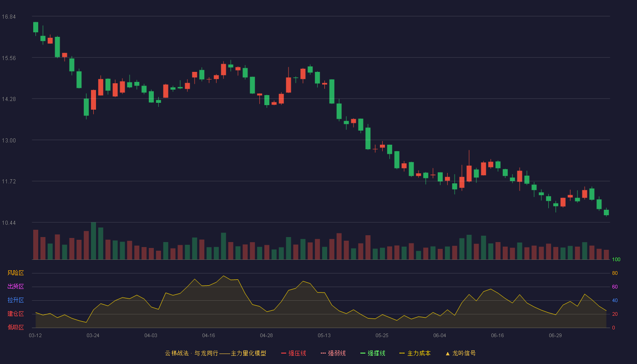637x364 pixels.
Task: Click the 13.00 price axis label
Action: click(9, 141)
